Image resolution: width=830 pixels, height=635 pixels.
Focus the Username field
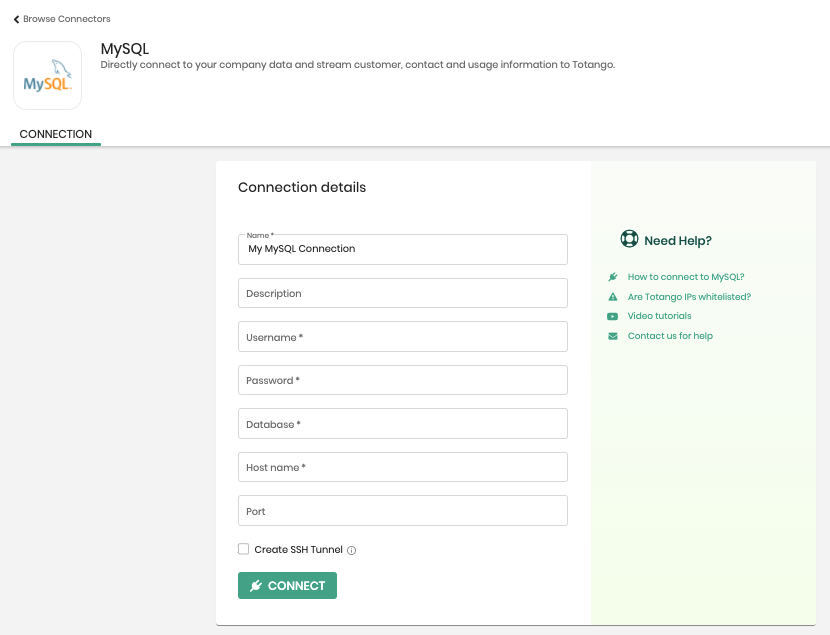pyautogui.click(x=403, y=337)
